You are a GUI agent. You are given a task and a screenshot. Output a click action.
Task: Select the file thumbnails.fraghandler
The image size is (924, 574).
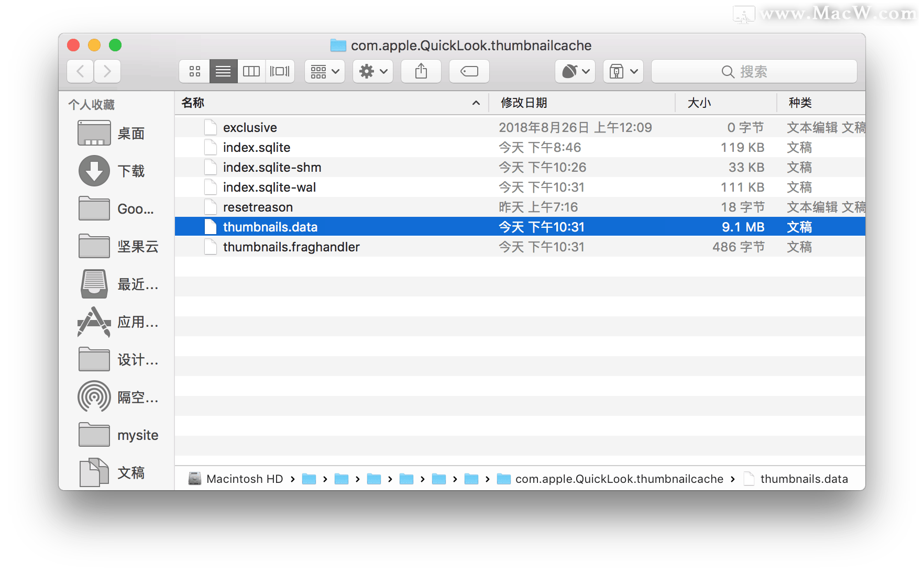pyautogui.click(x=520, y=247)
